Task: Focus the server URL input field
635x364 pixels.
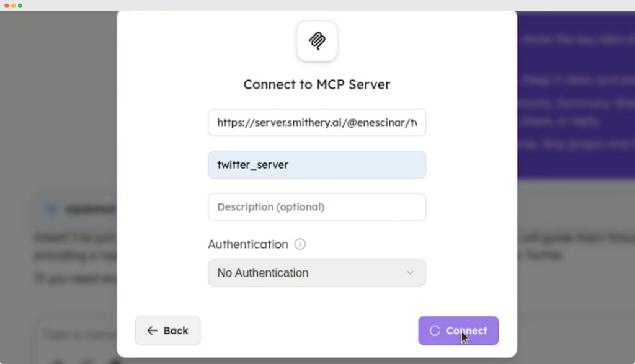Action: coord(317,123)
